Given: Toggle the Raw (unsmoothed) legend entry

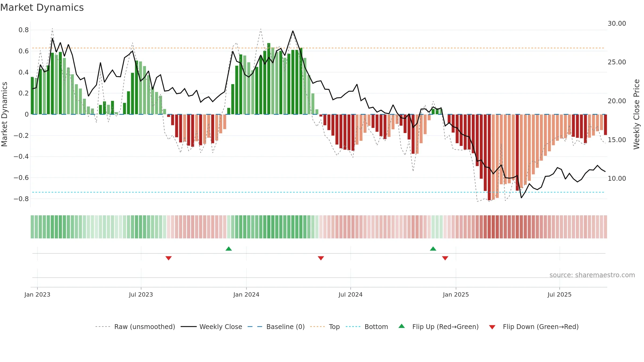Looking at the screenshot, I should (135, 327).
